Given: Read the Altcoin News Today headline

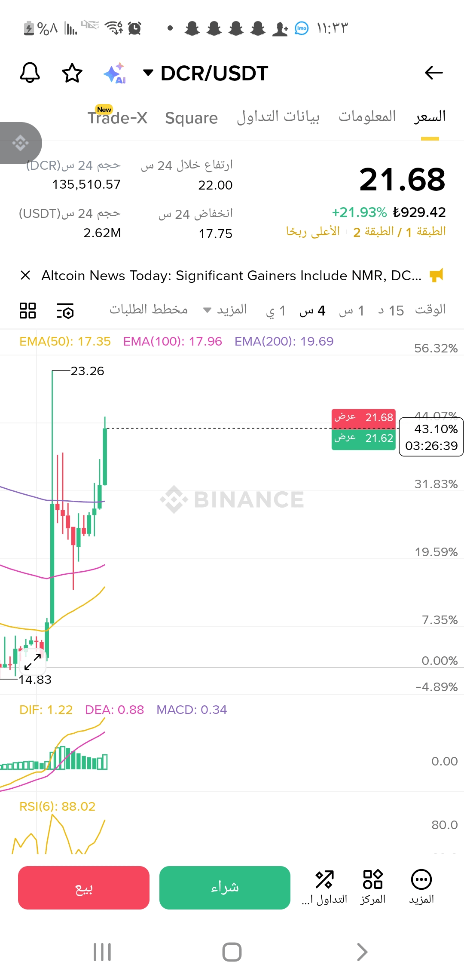Looking at the screenshot, I should 231,275.
